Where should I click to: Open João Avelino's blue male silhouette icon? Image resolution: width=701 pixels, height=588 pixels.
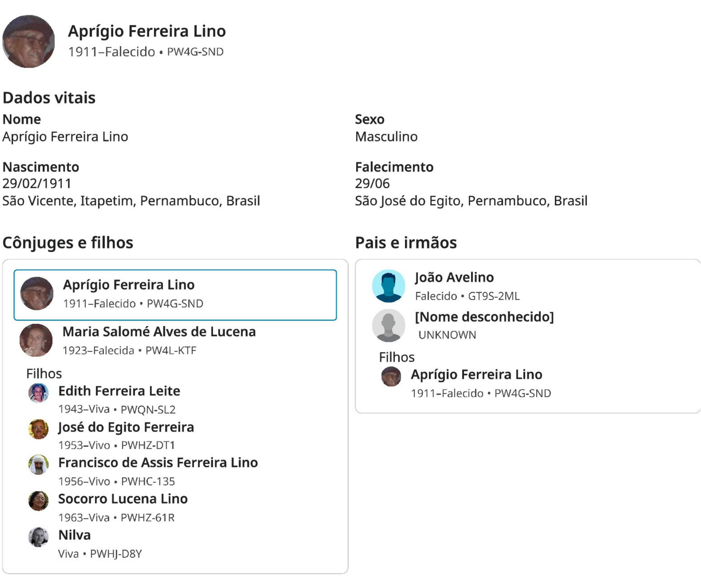388,286
